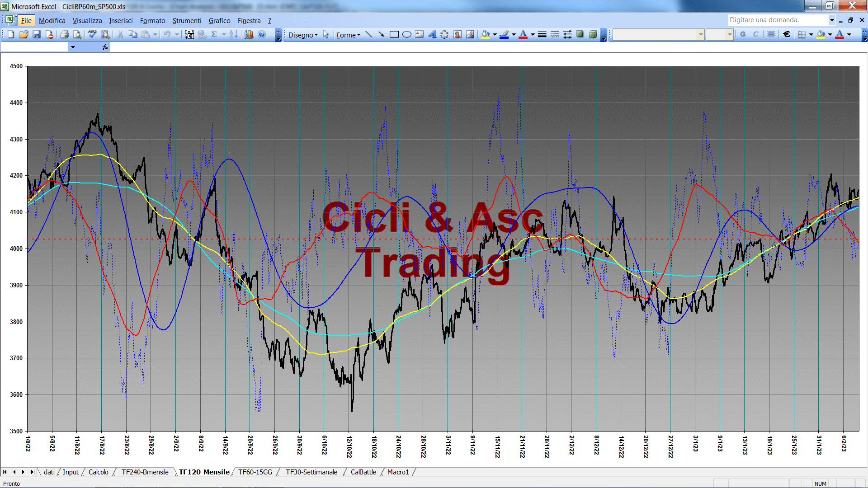The height and width of the screenshot is (488, 868).
Task: Open the Modifica menu
Action: coord(52,20)
